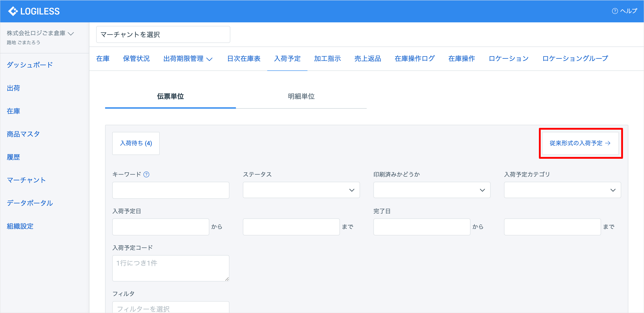Open 従来形式の入荷予定 arrow link
Viewport: 644px width, 313px height.
580,143
